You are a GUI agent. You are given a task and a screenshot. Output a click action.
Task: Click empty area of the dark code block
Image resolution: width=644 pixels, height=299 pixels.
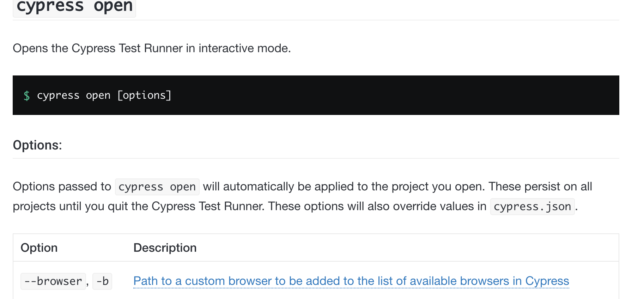pyautogui.click(x=388, y=95)
